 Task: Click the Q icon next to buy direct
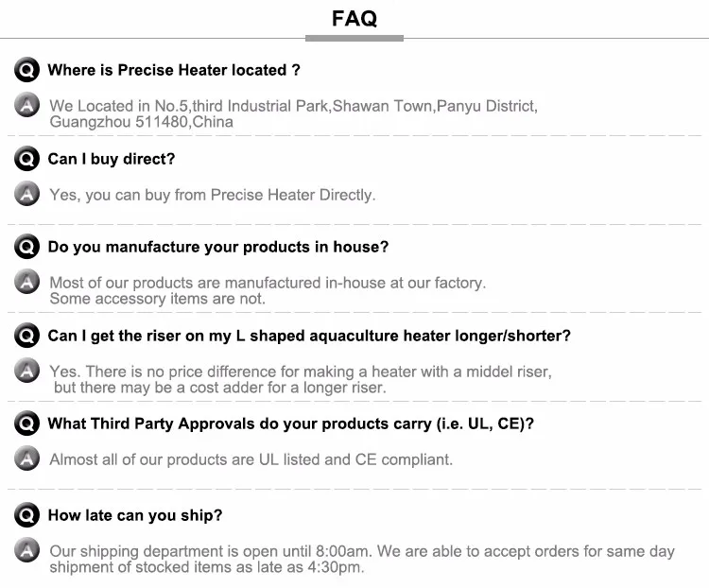(26, 159)
